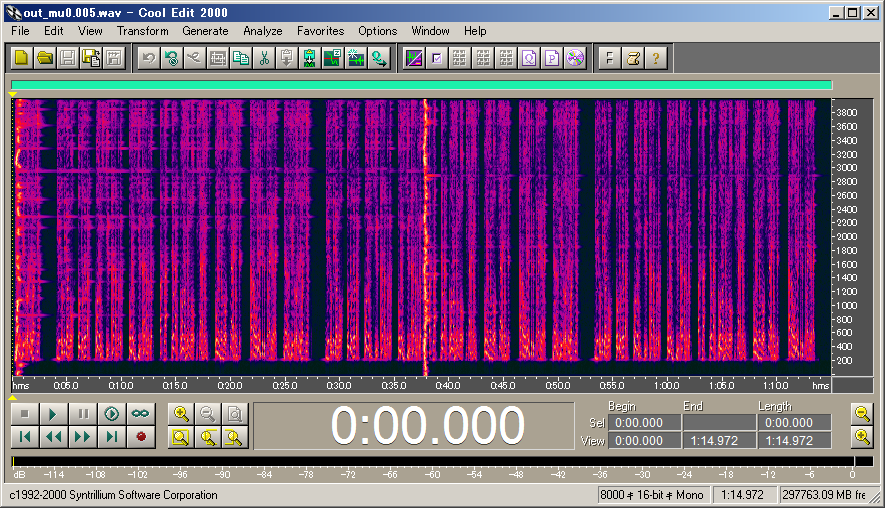This screenshot has height=508, width=885.
Task: Toggle the spectral view icon
Action: click(414, 58)
